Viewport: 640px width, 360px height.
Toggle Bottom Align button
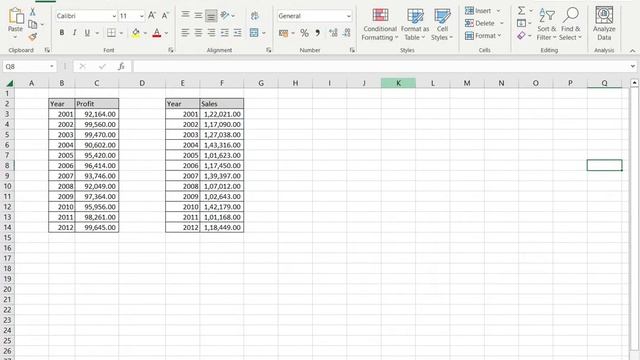click(x=211, y=16)
